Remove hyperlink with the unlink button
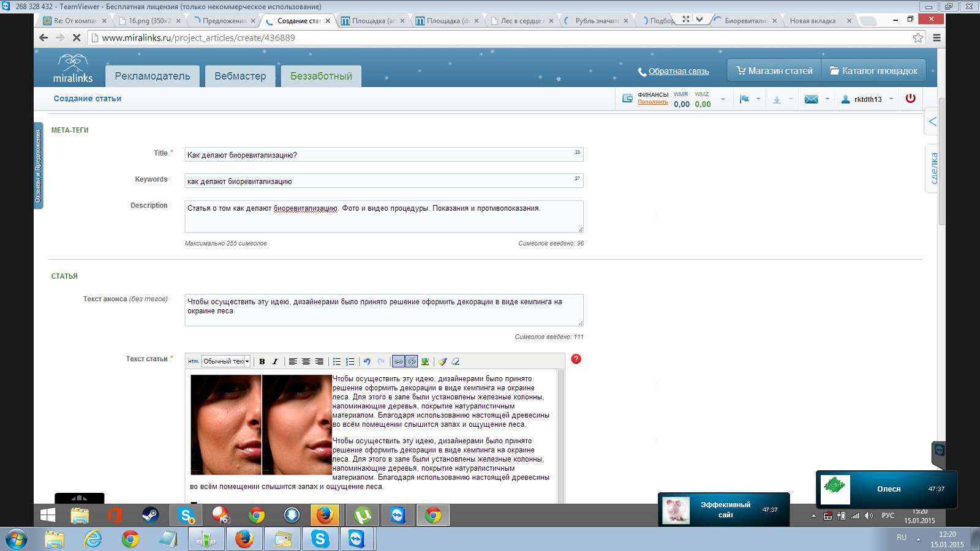Screen dimensions: 980x551 [412, 361]
